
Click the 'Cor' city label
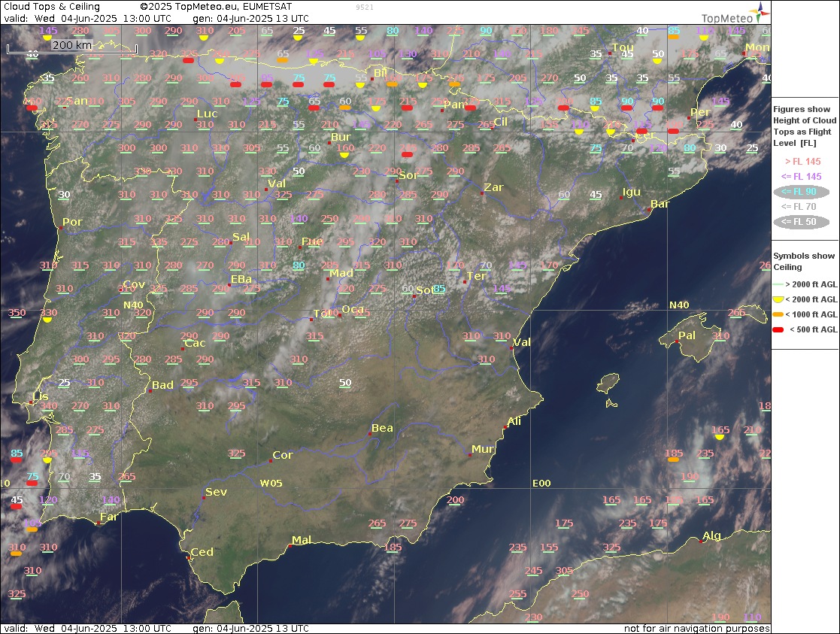pyautogui.click(x=283, y=455)
